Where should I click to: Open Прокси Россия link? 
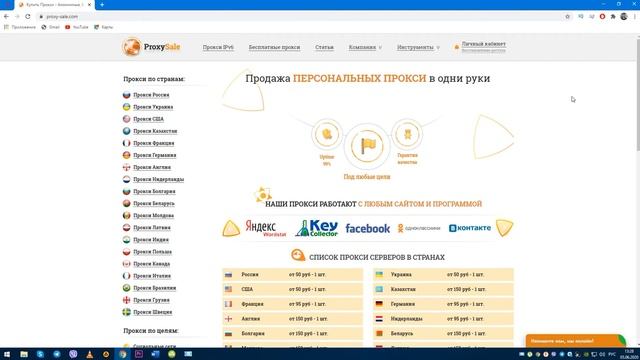pos(151,95)
